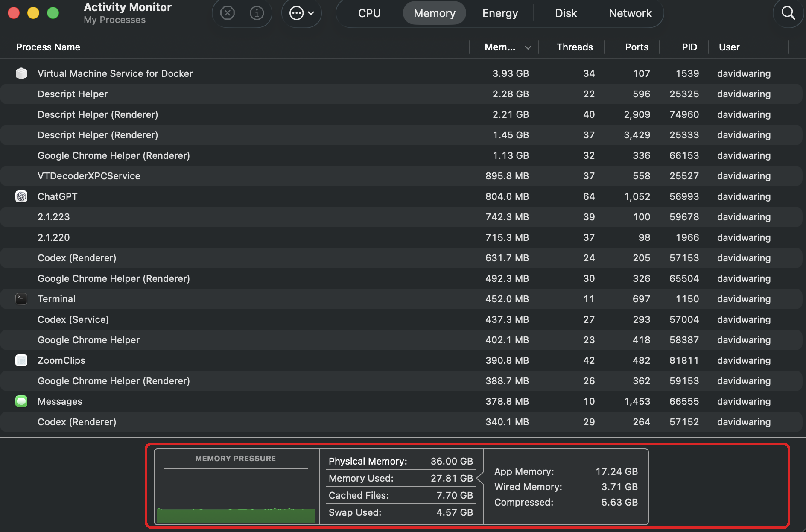Click the Memory Used 27.81 GB value

[x=452, y=478]
